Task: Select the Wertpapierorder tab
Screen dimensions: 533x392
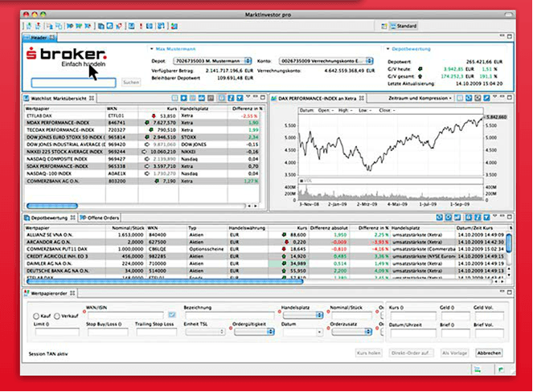Action: pos(48,293)
